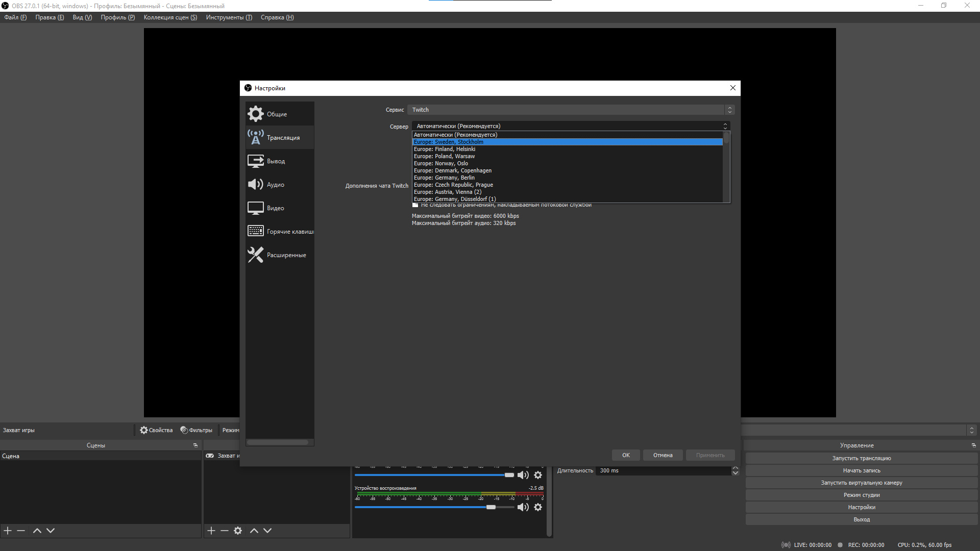Click settings sidebar horizontal scrollbar
980x551 pixels.
pyautogui.click(x=278, y=442)
